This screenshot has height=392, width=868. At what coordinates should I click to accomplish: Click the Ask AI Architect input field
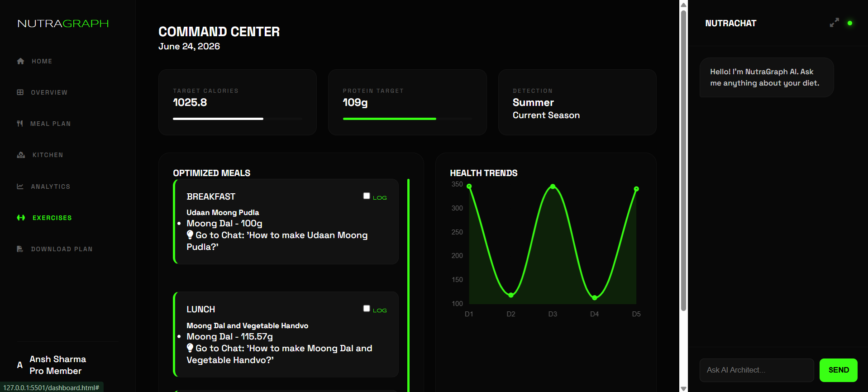[757, 370]
